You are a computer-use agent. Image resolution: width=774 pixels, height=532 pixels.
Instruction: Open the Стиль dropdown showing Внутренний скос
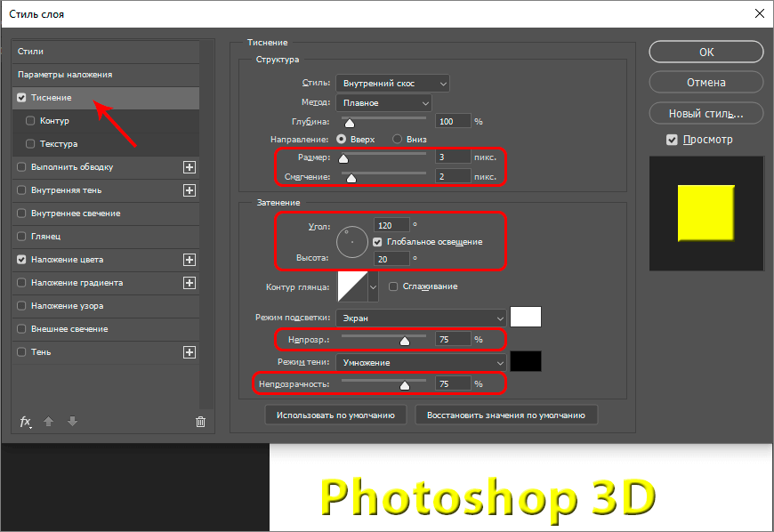point(392,84)
